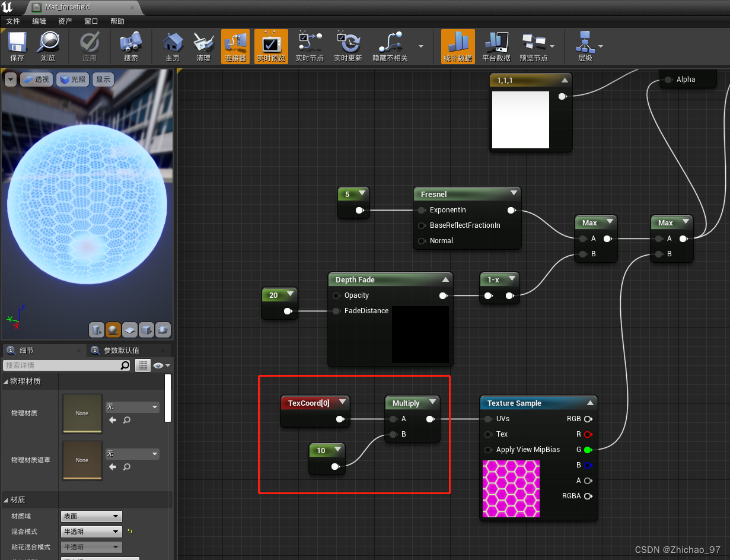Switch to the 参数默认值 tab
The width and height of the screenshot is (730, 560).
point(121,351)
